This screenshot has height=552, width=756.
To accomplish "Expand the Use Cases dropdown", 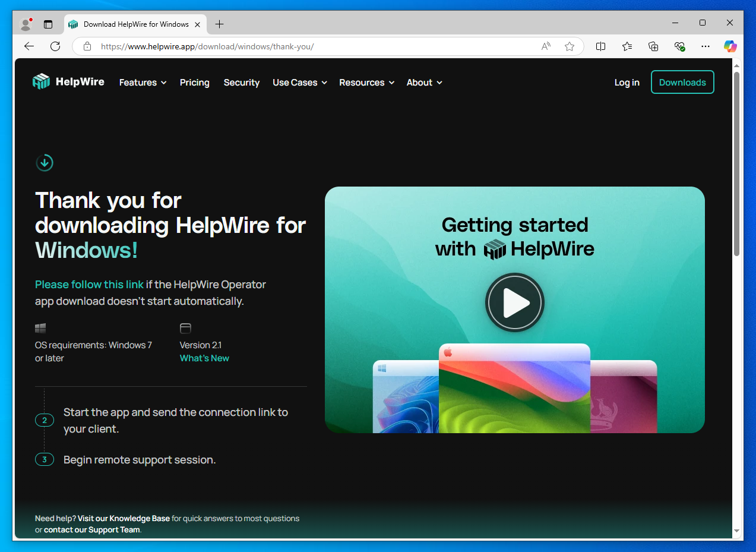I will (300, 83).
